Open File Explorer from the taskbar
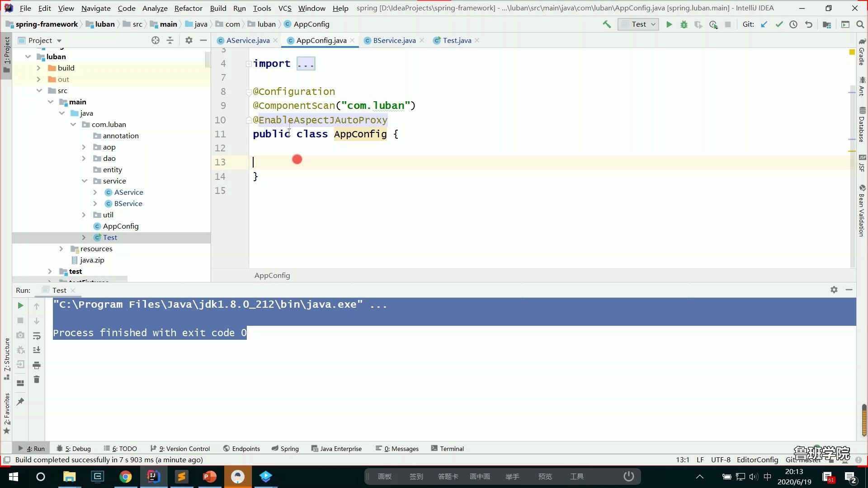Screen dimensions: 868x488 click(69, 477)
